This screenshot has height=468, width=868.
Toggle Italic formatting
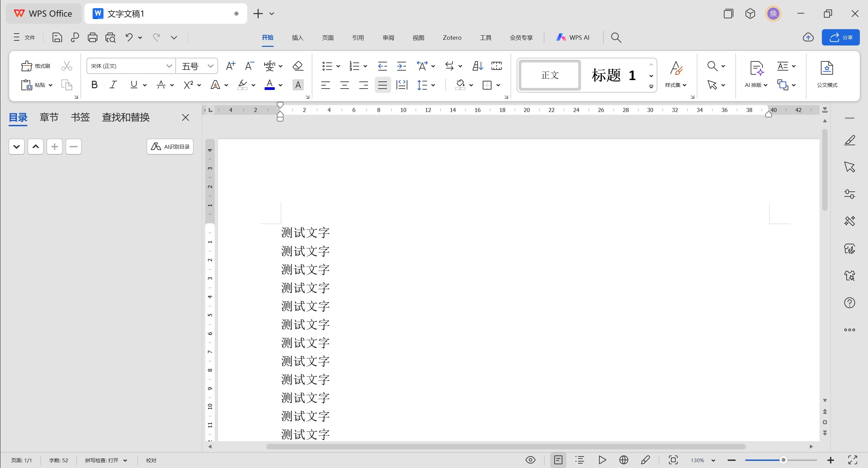pyautogui.click(x=113, y=85)
